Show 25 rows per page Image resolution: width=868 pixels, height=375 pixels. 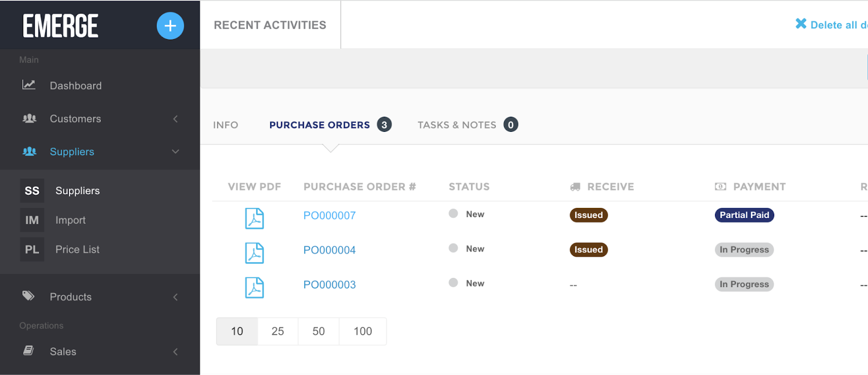[278, 331]
